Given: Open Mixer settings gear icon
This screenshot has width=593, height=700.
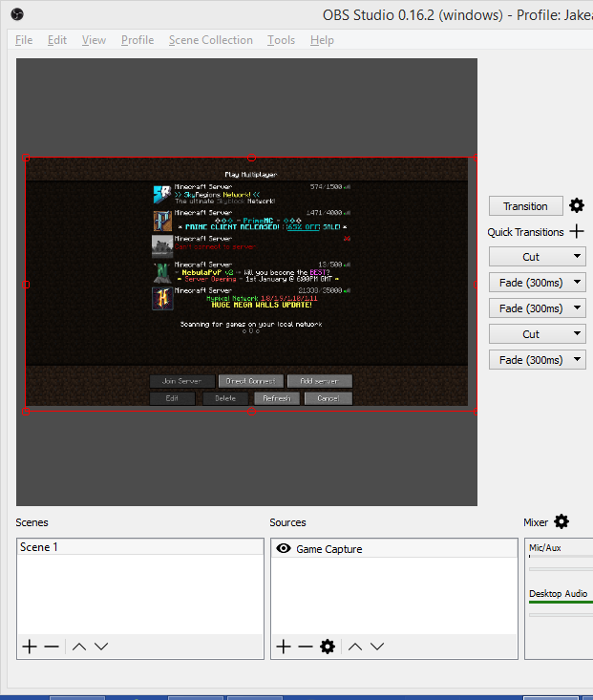Looking at the screenshot, I should pyautogui.click(x=561, y=521).
